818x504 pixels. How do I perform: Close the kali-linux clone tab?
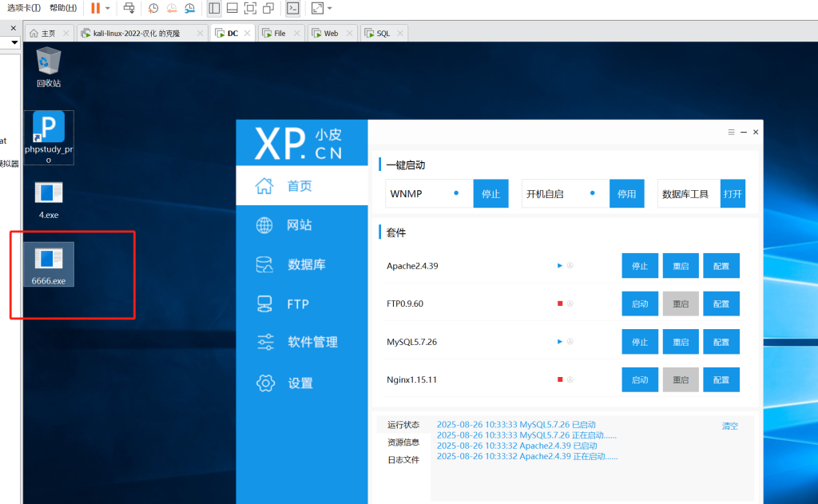(x=200, y=33)
